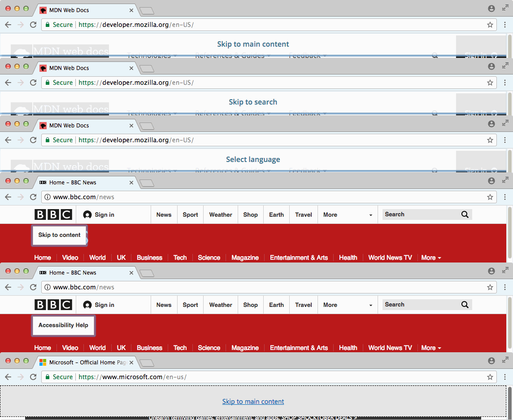Click forward arrow in BBC "Skip to content" window

point(21,197)
